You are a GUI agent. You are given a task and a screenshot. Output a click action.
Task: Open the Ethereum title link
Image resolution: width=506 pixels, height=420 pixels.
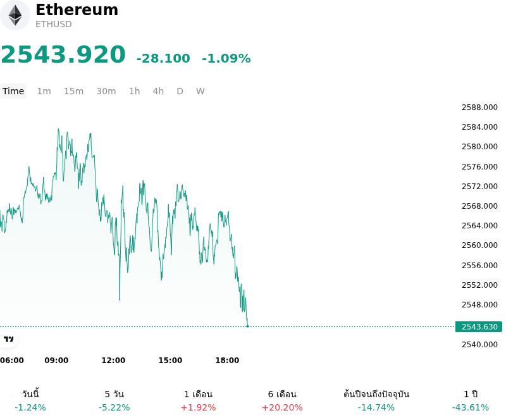click(77, 9)
